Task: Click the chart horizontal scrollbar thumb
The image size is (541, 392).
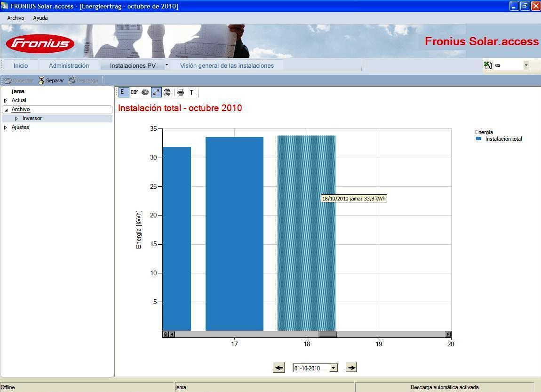Action: click(x=328, y=334)
